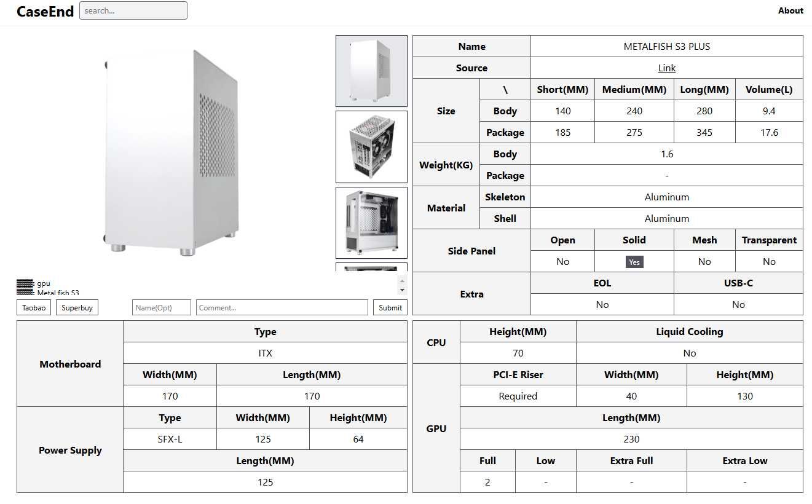The image size is (812, 504).
Task: Click the Side Panel row header
Action: point(471,251)
